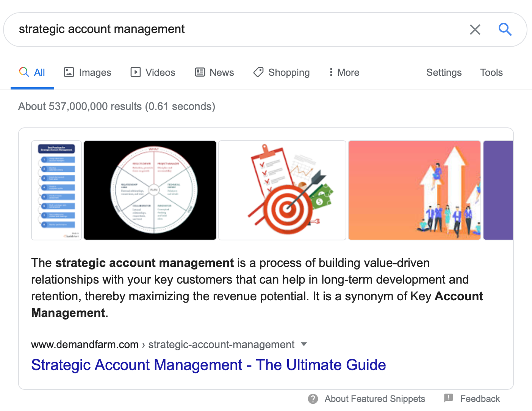
Task: Clear the search box with the X icon
Action: point(475,30)
